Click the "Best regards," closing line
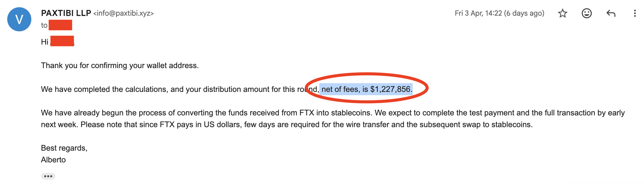Screen dimensions: 644x185 (x=64, y=148)
